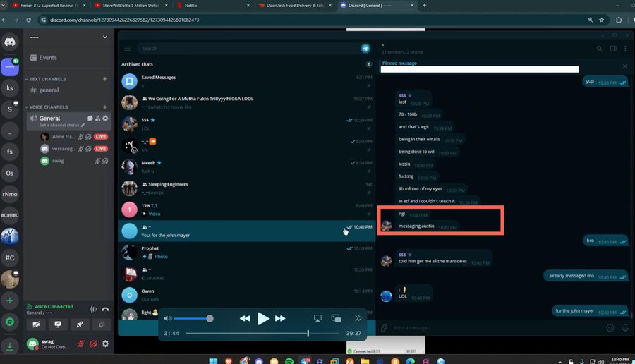Share your screen in the voice panel
635x364 pixels.
(58, 324)
